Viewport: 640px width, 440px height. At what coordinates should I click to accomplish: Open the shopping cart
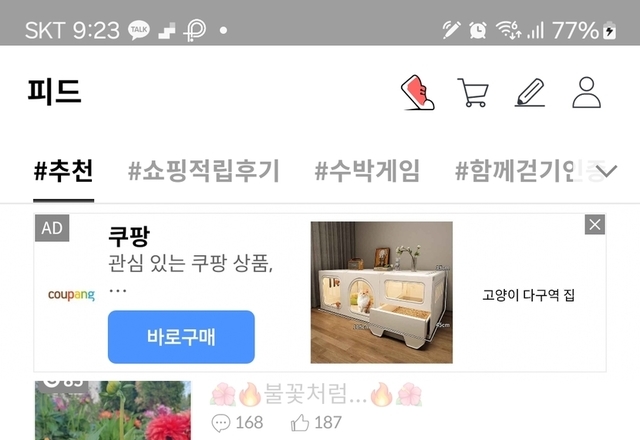click(x=473, y=92)
